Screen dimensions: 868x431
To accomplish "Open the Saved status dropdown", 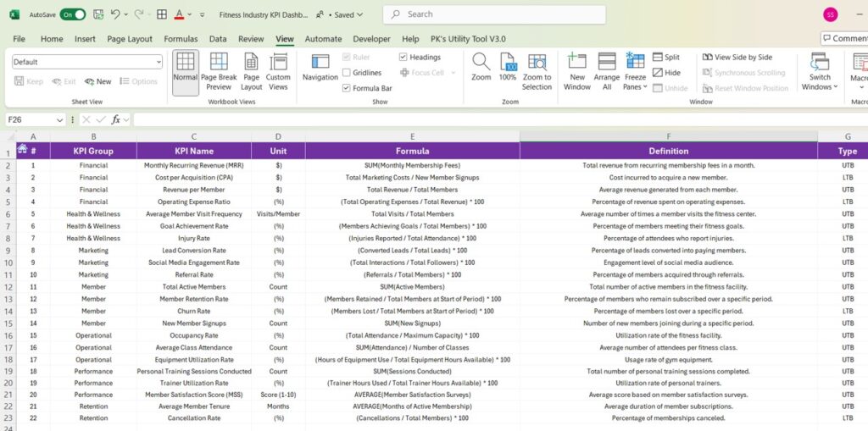I will (348, 15).
